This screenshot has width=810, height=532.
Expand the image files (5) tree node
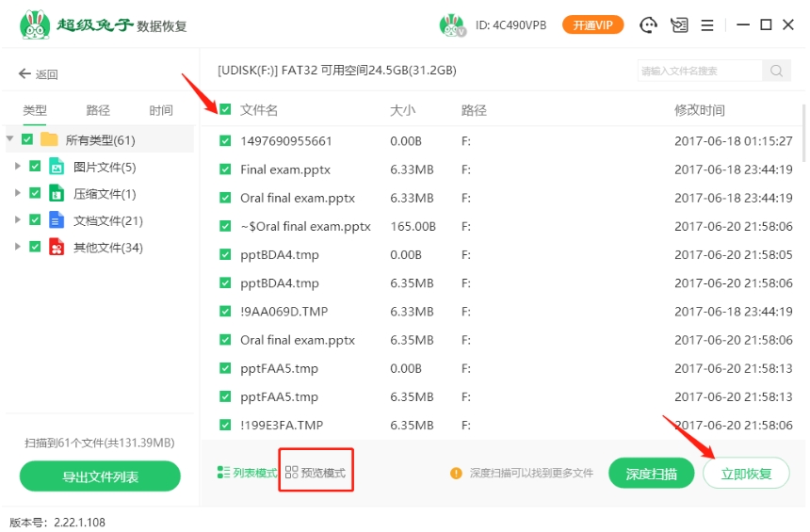click(x=17, y=167)
